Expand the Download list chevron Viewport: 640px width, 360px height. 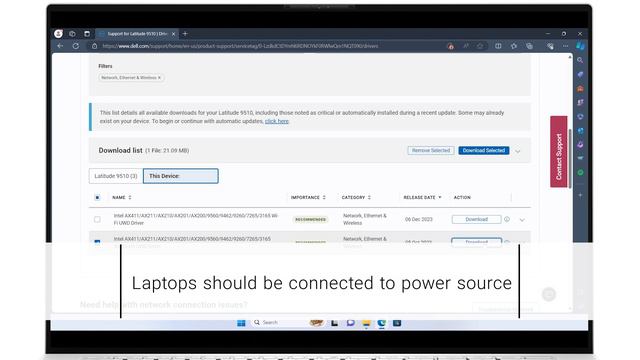[518, 151]
